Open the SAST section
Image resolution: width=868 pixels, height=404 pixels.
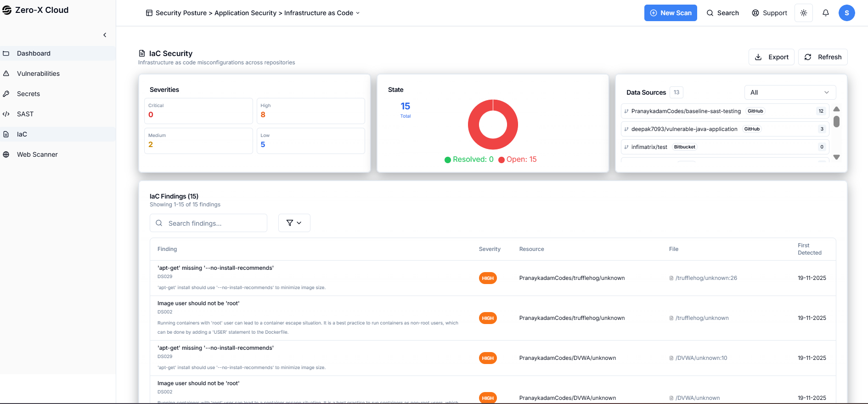click(57, 114)
